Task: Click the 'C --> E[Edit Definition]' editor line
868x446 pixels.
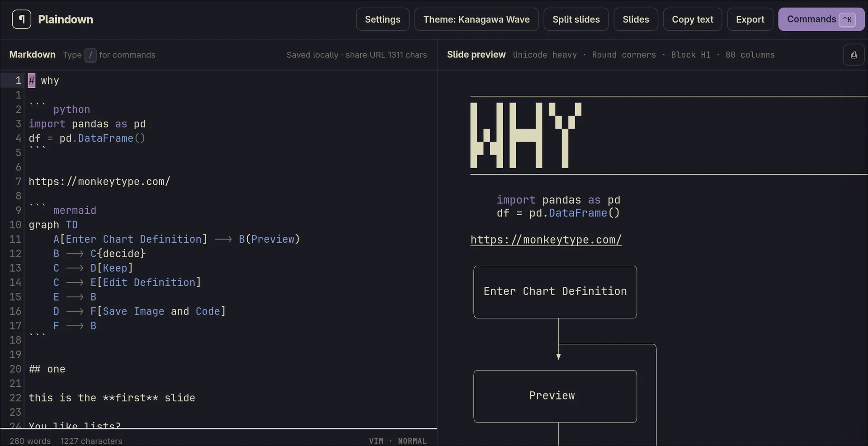Action: point(127,283)
